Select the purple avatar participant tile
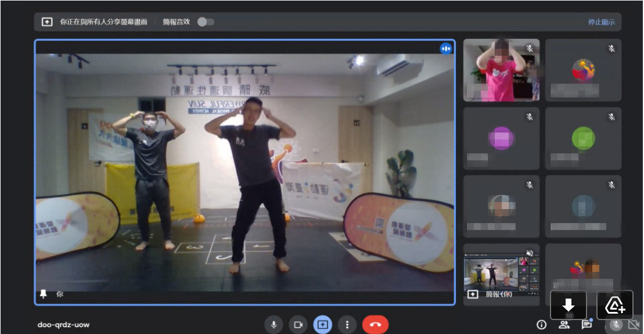Screen dimensions: 644x334 (502, 138)
